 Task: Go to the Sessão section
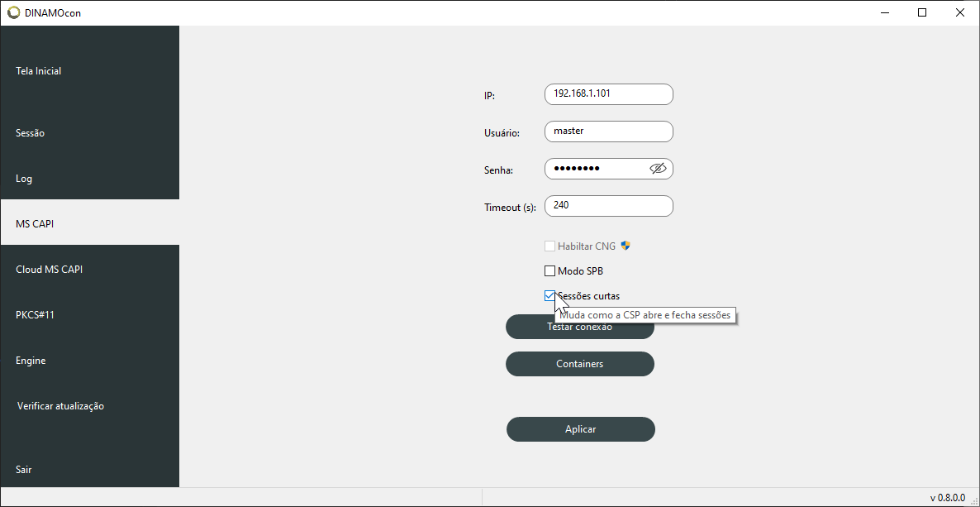89,133
